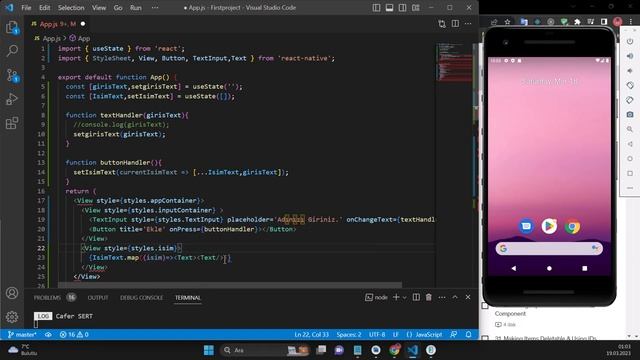This screenshot has width=640, height=360.
Task: Toggle secondary side bar layout icon
Action: click(x=402, y=7)
